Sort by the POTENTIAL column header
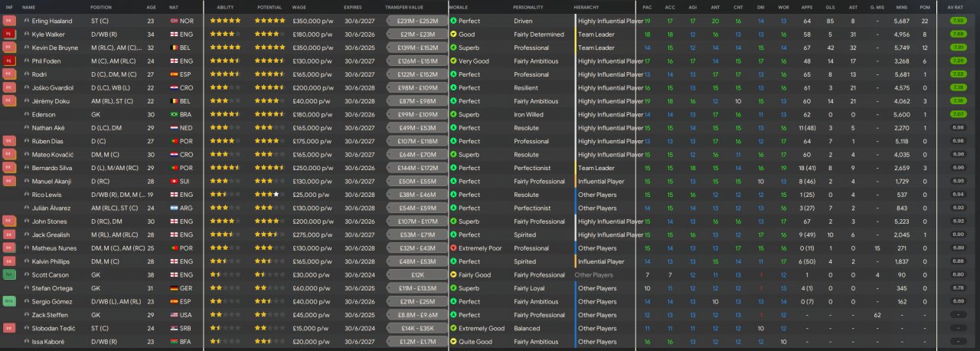Image resolution: width=980 pixels, height=351 pixels. 269,7
